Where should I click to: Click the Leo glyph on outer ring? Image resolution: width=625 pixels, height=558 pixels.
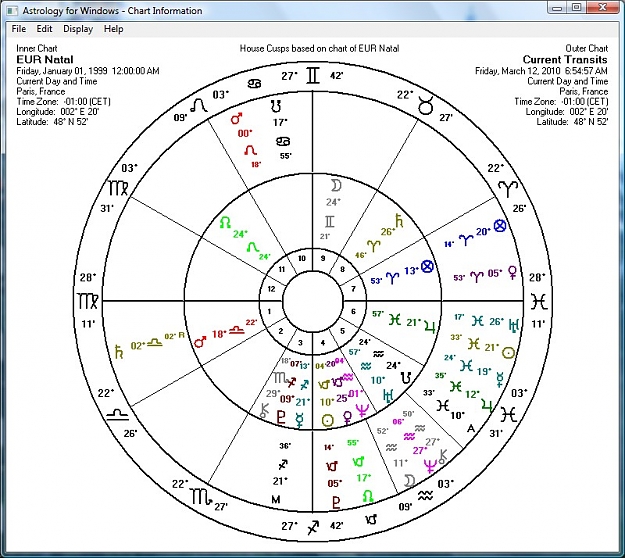click(x=199, y=106)
